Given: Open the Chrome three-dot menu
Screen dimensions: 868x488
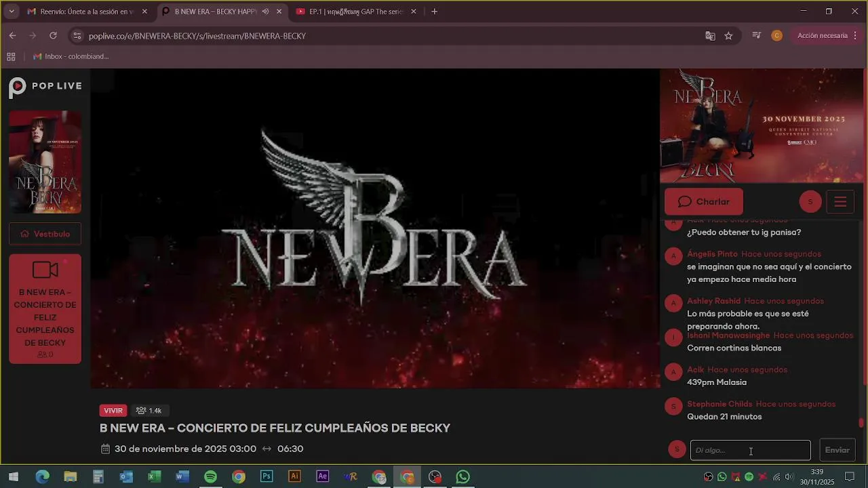Looking at the screenshot, I should tap(855, 36).
